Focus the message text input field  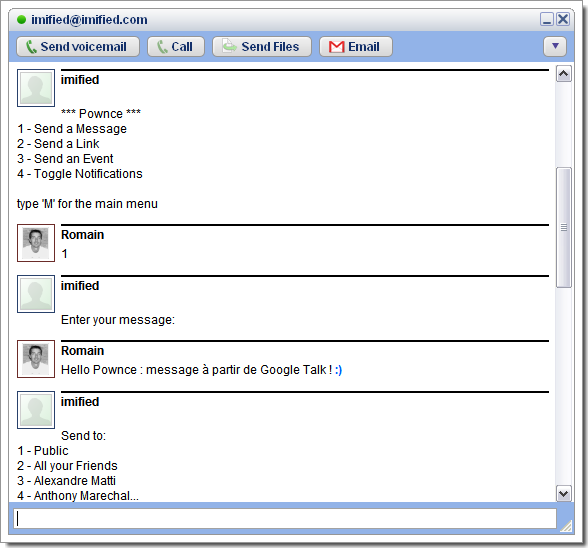tap(285, 519)
